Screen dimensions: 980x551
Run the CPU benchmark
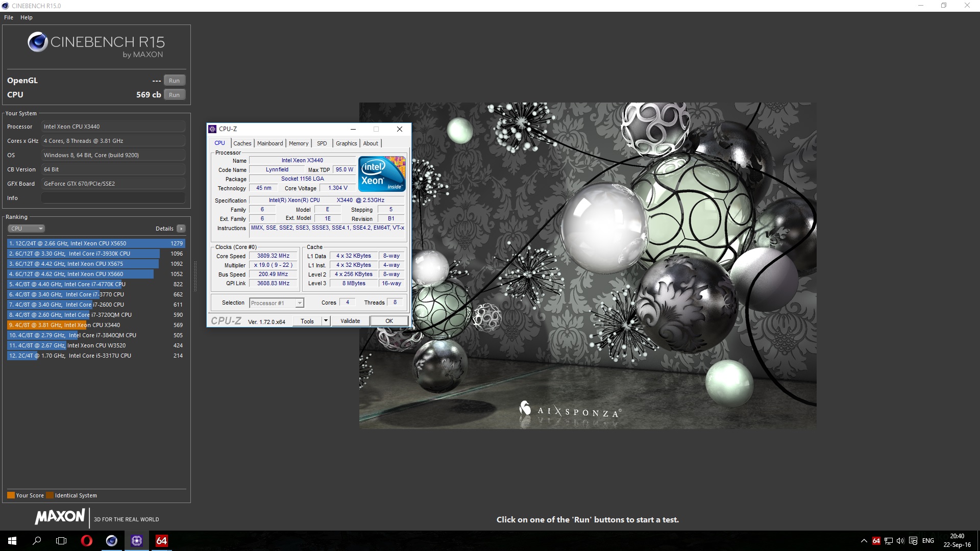(x=174, y=94)
